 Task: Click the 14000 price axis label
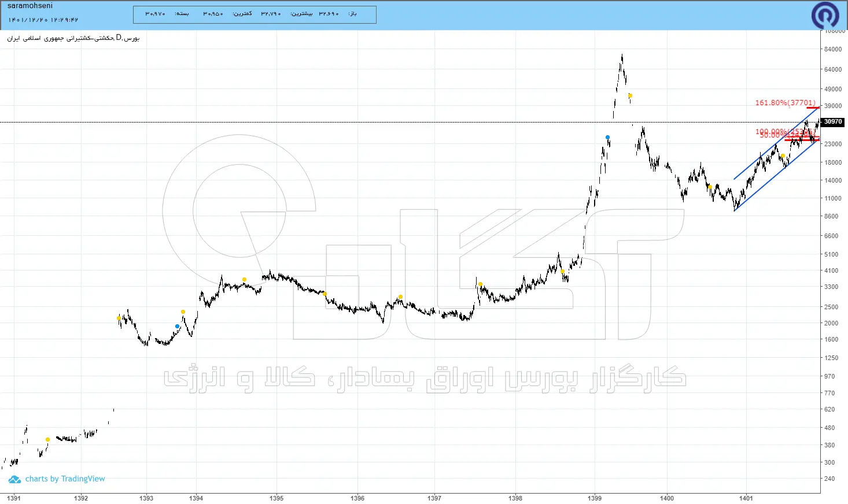[x=833, y=180]
